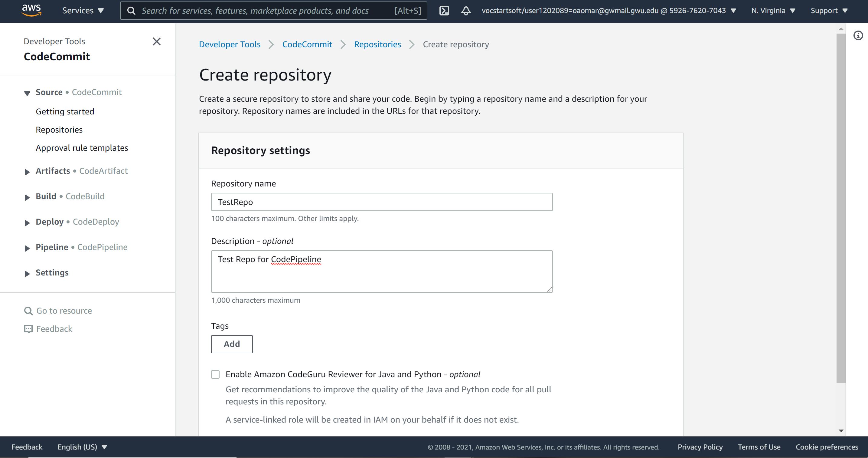Screen dimensions: 868x458
Task: Enable Amazon CodeGuru Reviewer checkbox
Action: coord(215,374)
